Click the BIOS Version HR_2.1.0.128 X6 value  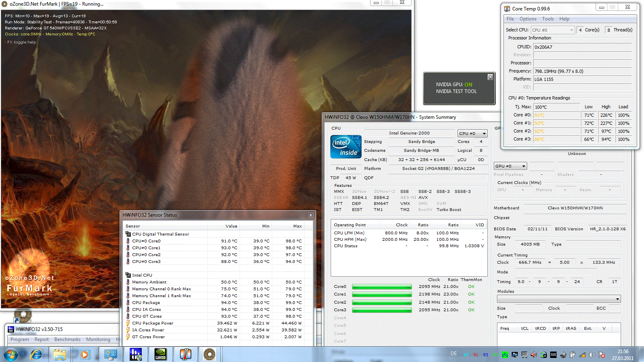[x=608, y=229]
